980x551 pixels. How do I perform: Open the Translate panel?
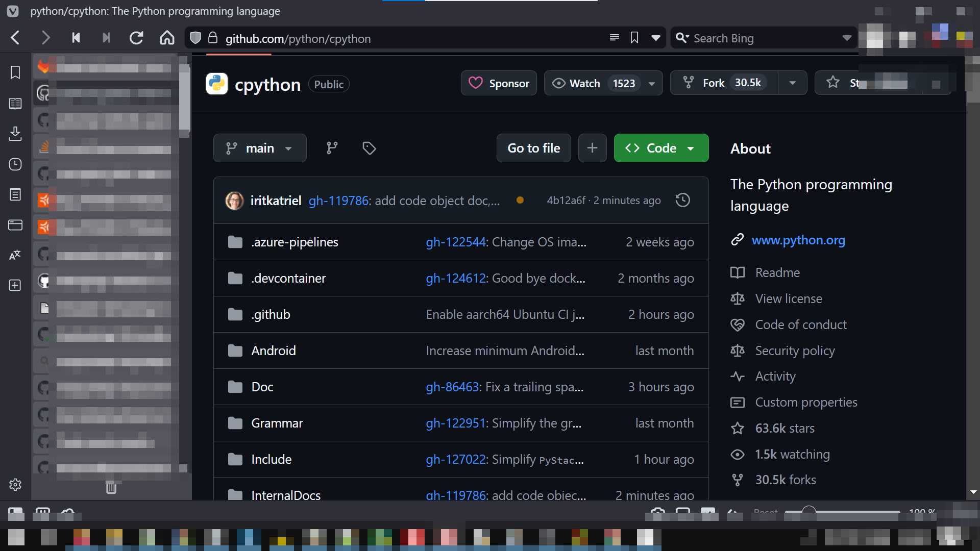(15, 255)
